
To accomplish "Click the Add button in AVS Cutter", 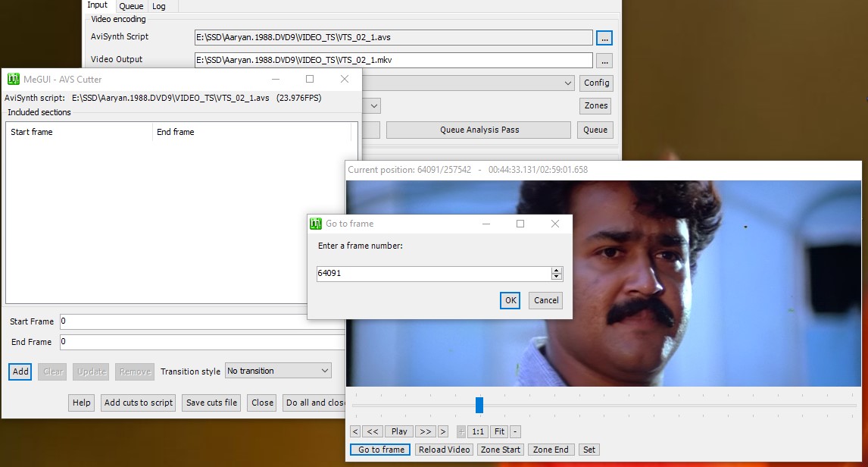I will 20,371.
